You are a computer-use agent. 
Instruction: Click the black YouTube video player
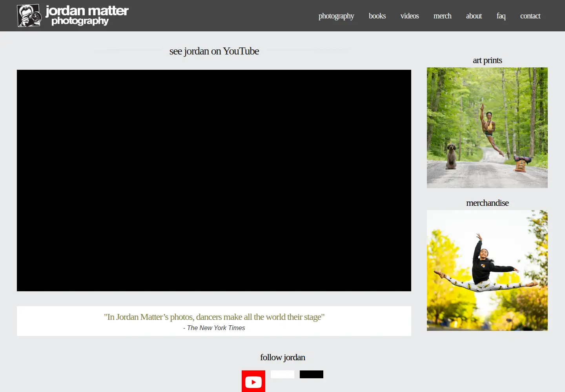click(214, 180)
